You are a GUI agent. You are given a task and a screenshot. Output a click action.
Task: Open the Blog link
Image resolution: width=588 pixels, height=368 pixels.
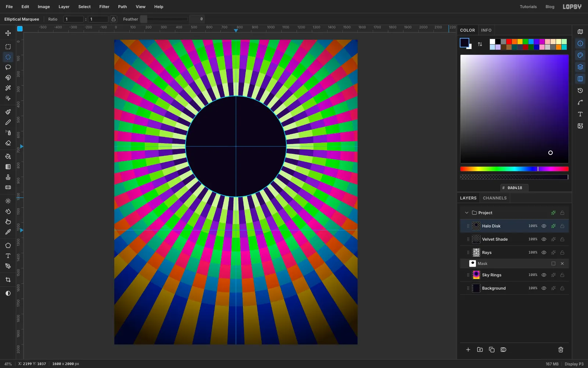click(550, 7)
